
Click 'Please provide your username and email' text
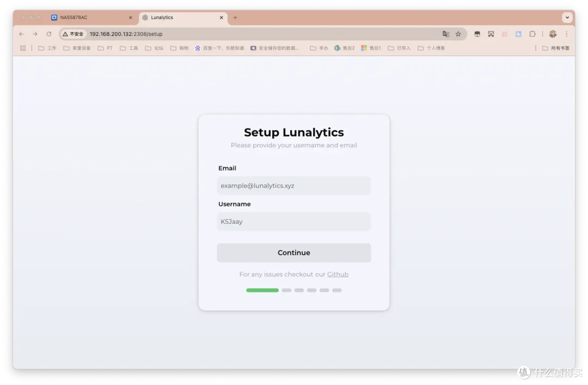pos(293,145)
